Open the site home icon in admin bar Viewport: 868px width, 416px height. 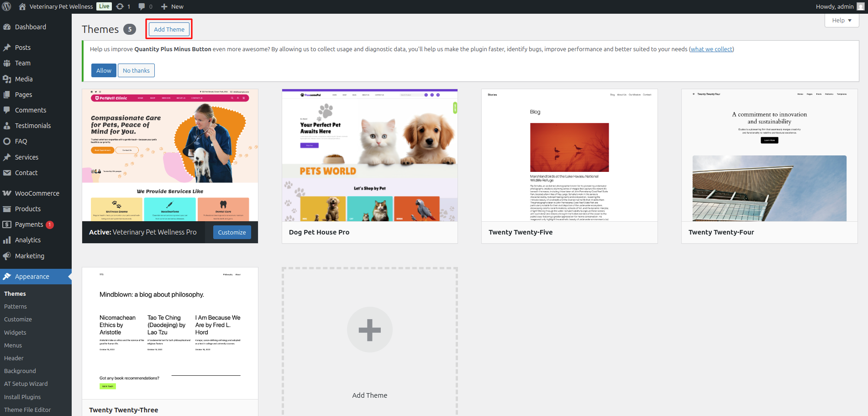[22, 6]
